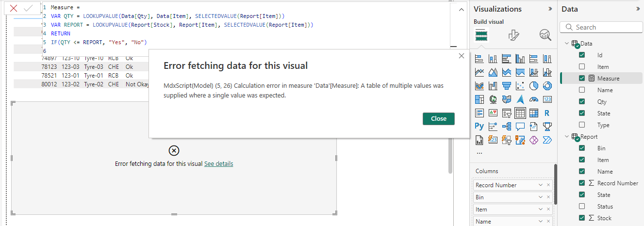Open the Item column dropdown
The width and height of the screenshot is (644, 226).
click(541, 209)
